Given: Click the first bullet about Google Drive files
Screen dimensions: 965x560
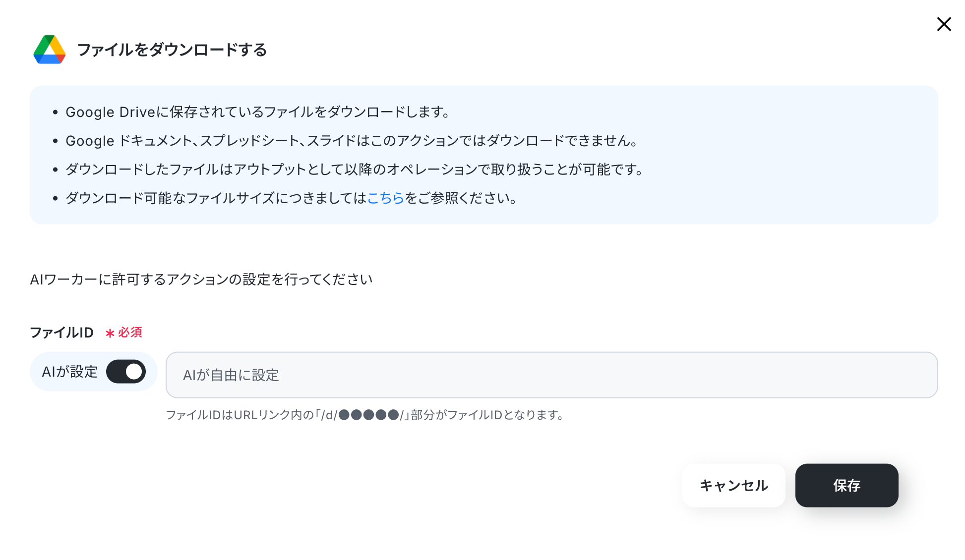Looking at the screenshot, I should click(257, 112).
